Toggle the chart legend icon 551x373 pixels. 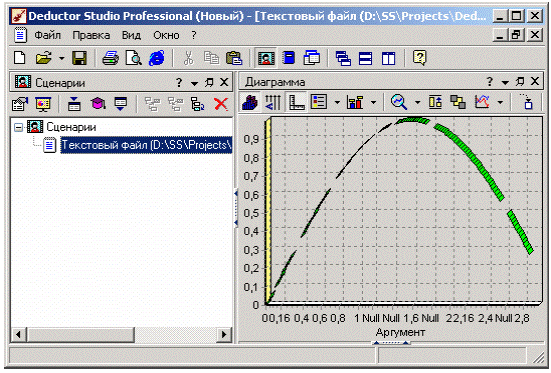click(319, 102)
